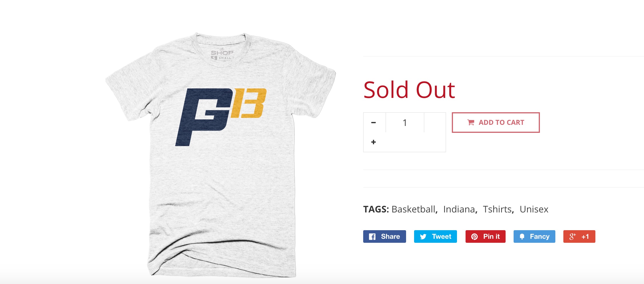Open the Tshirts tag link
This screenshot has width=644, height=284.
click(x=497, y=209)
